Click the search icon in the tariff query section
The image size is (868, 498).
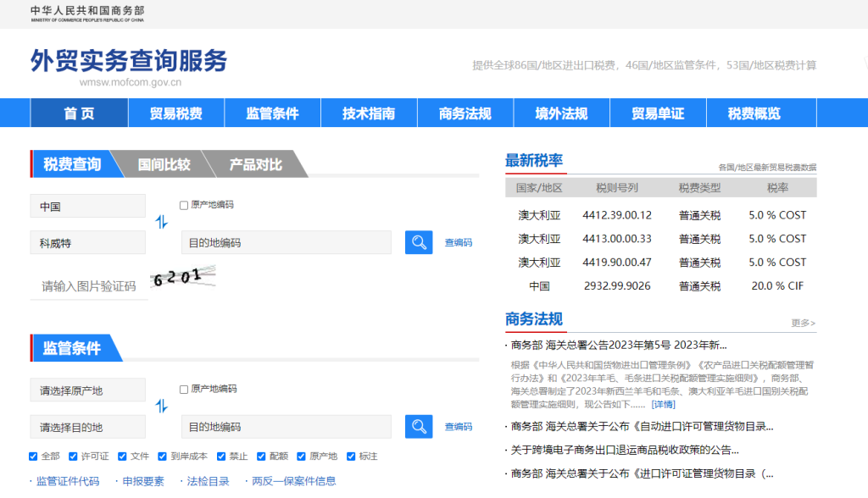tap(419, 242)
